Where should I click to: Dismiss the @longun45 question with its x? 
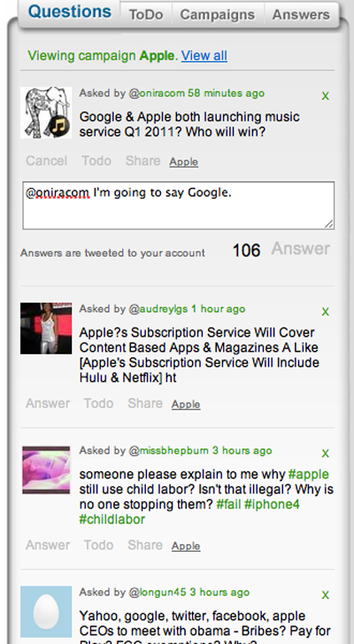[x=326, y=594]
